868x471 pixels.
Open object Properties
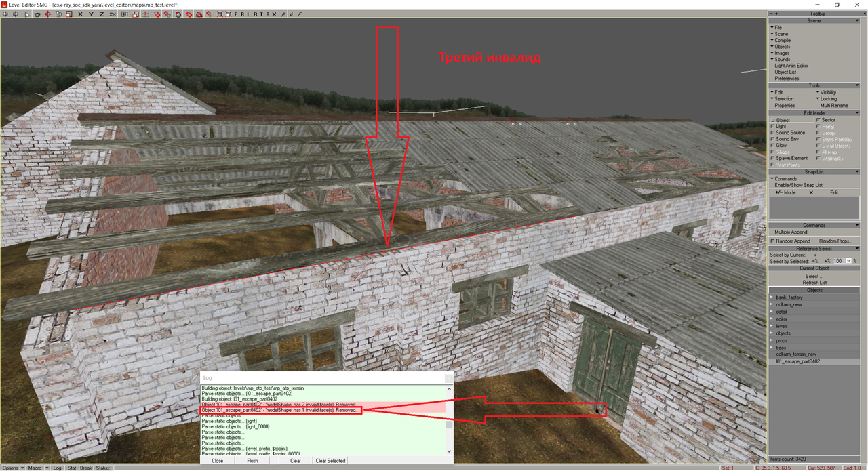tap(785, 106)
